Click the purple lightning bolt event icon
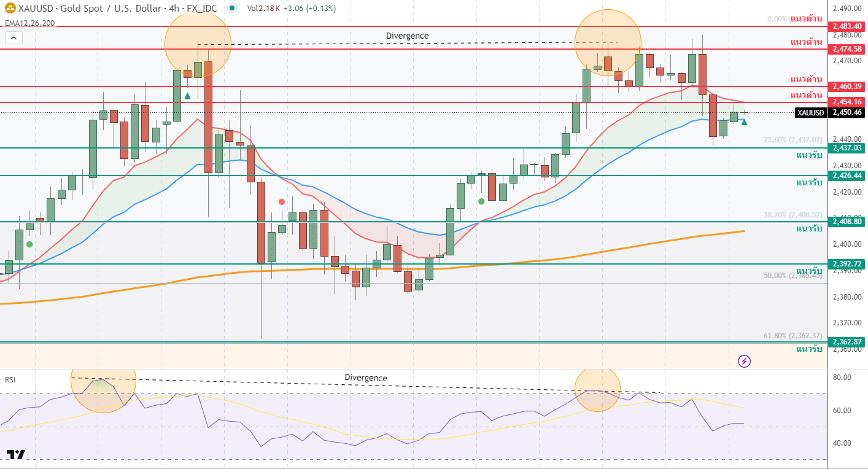Screen dimensions: 868x469 (x=744, y=361)
